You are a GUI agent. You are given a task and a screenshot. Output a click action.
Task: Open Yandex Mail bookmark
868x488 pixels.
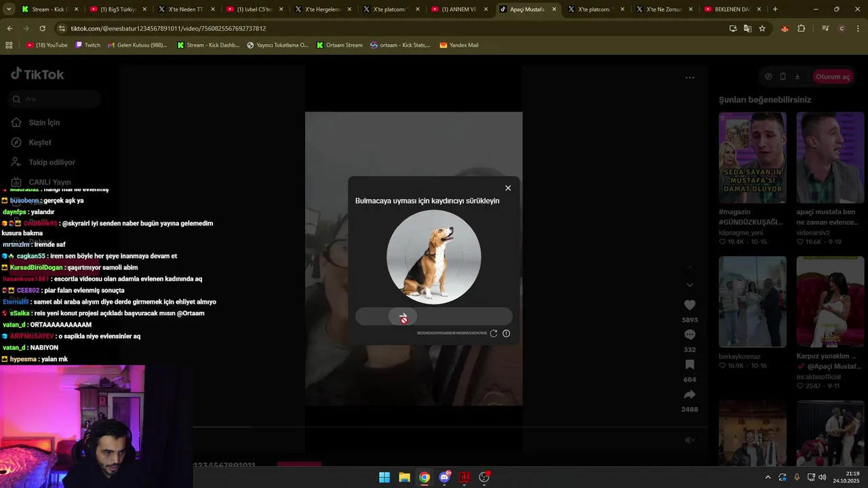coord(459,45)
